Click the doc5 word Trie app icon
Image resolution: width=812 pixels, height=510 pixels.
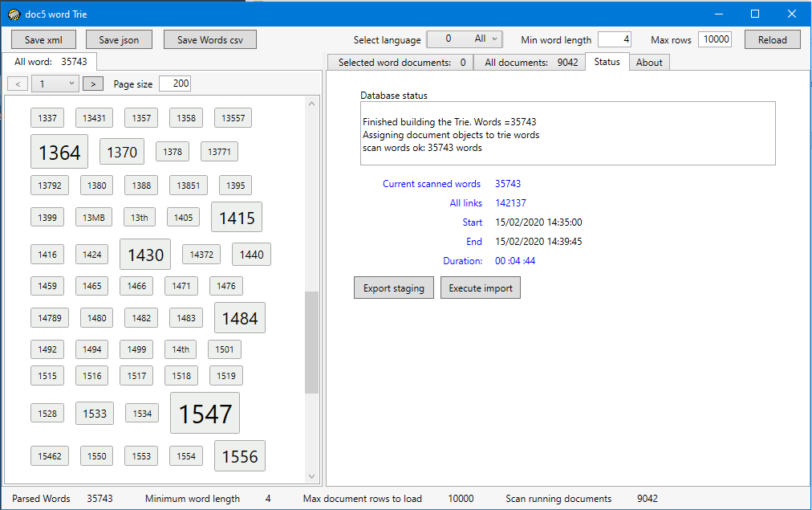[14, 14]
